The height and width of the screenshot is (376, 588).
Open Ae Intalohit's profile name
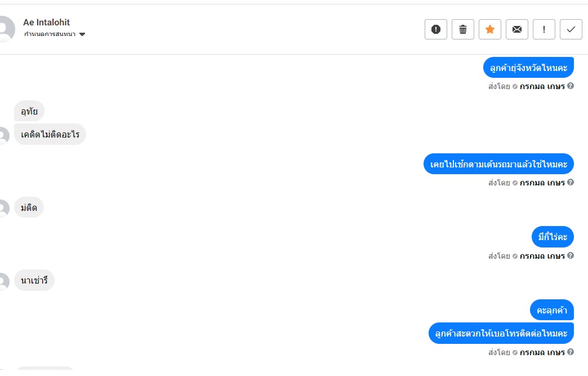[x=47, y=23]
